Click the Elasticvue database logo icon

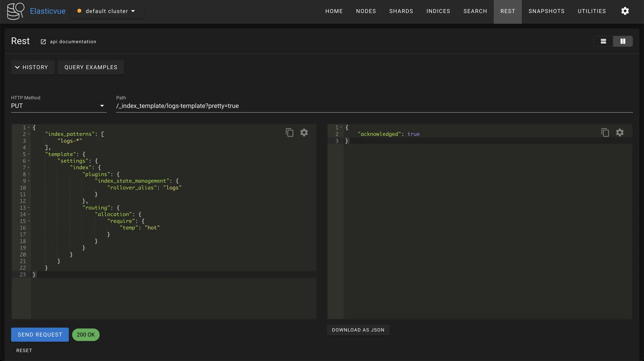(x=15, y=11)
